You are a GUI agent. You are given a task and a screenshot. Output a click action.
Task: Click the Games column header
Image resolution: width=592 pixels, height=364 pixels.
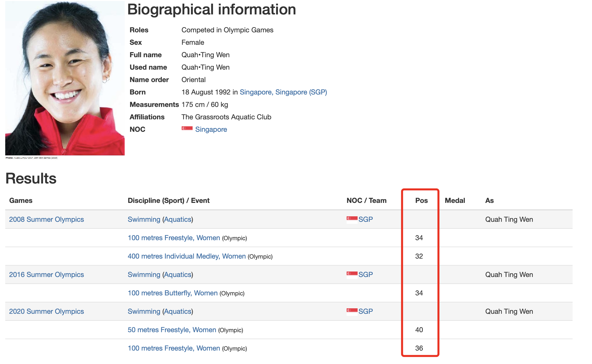21,201
